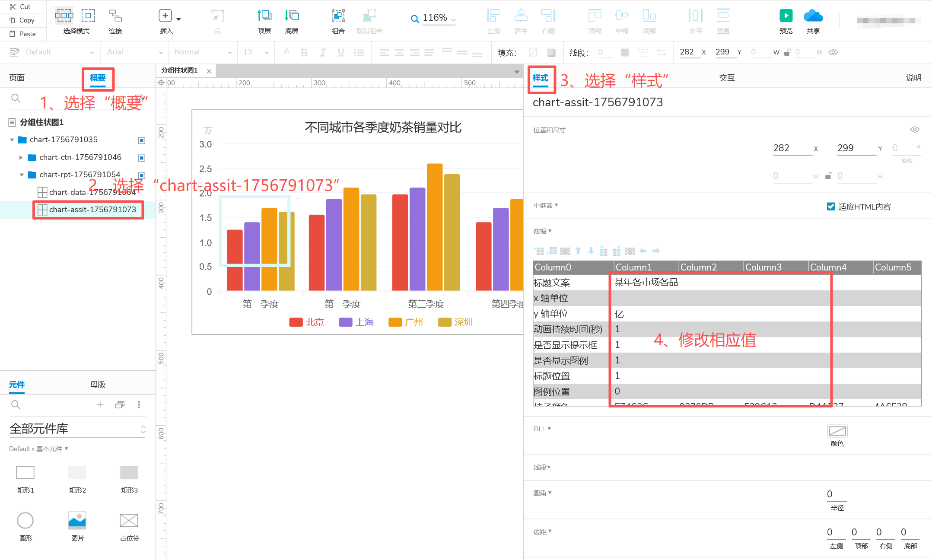The width and height of the screenshot is (932, 560).
Task: Click the Copy command
Action: (x=22, y=20)
